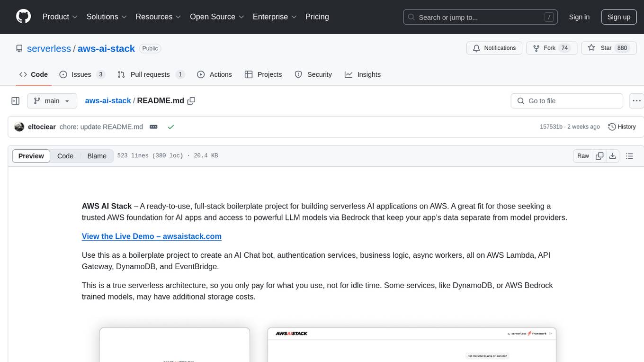Open commit hash 157531b
The height and width of the screenshot is (362, 644).
(551, 127)
